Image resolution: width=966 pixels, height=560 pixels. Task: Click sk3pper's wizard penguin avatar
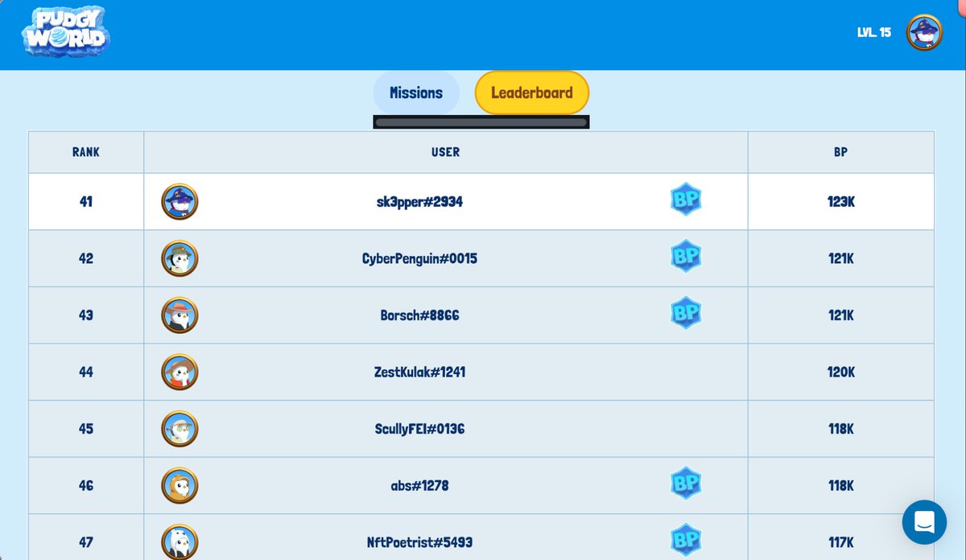[x=179, y=202]
